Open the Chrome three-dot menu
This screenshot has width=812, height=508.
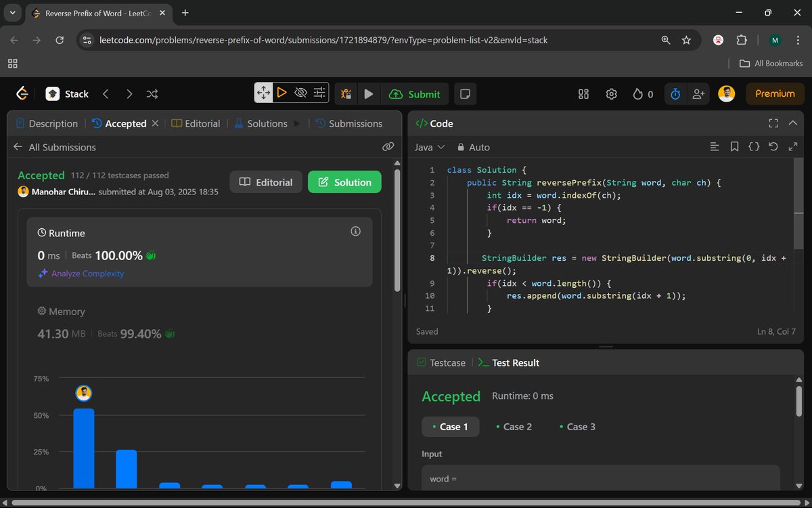(798, 40)
